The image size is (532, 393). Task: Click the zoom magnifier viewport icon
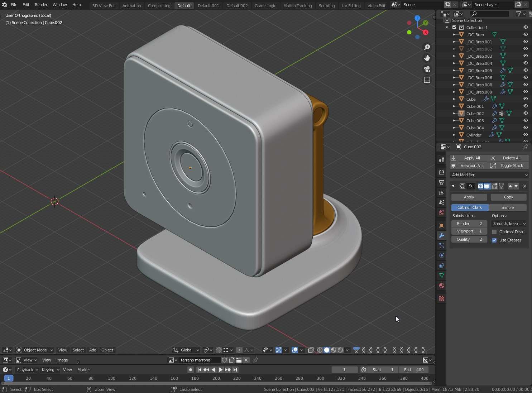pos(427,47)
